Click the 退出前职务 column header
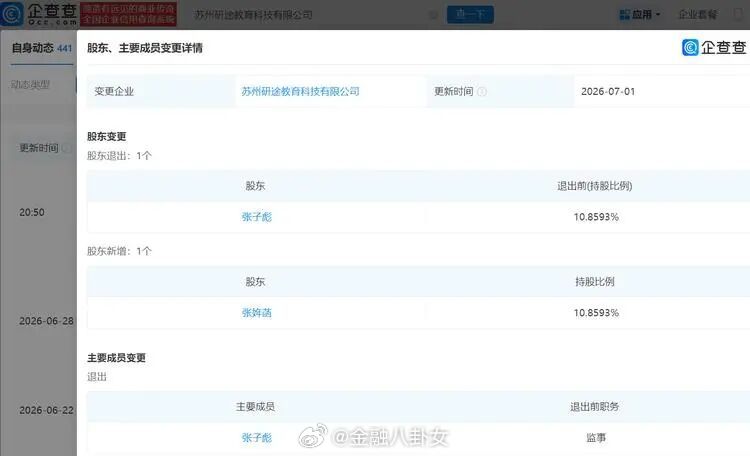 595,406
